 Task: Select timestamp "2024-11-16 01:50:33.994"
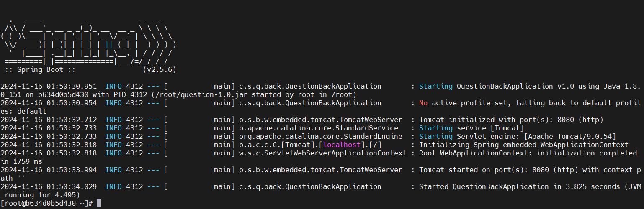(x=49, y=170)
